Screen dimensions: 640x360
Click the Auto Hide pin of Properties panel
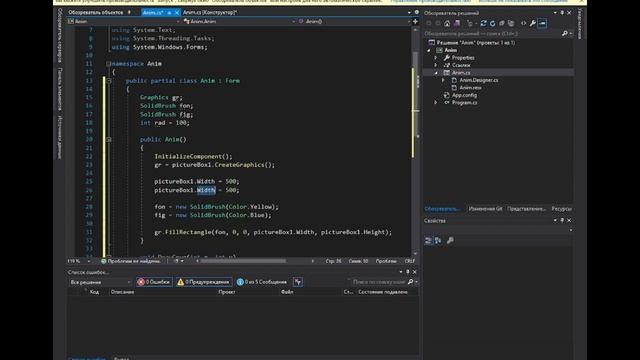click(x=562, y=220)
